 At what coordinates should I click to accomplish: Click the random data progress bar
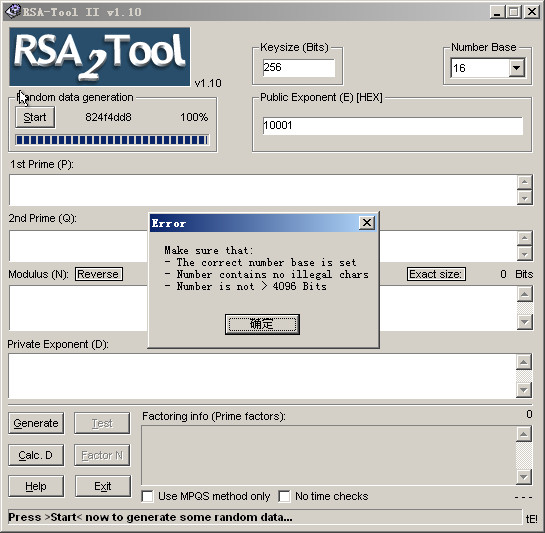(x=112, y=140)
